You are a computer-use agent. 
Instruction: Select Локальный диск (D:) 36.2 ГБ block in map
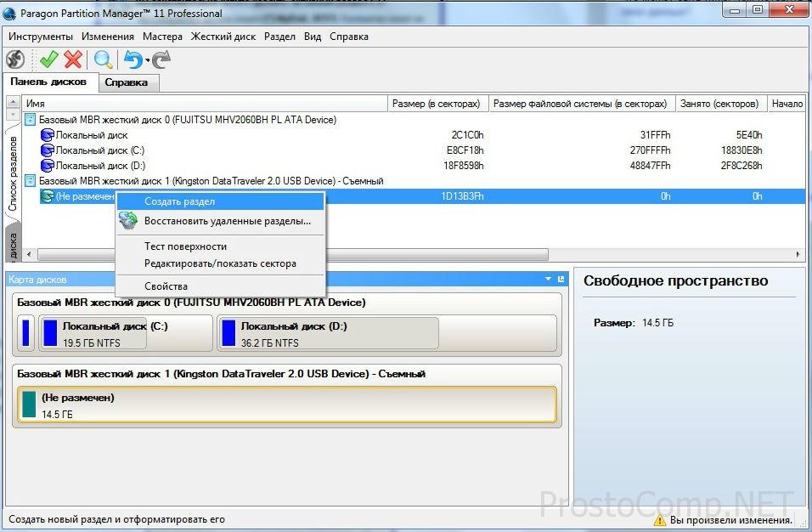tap(386, 334)
